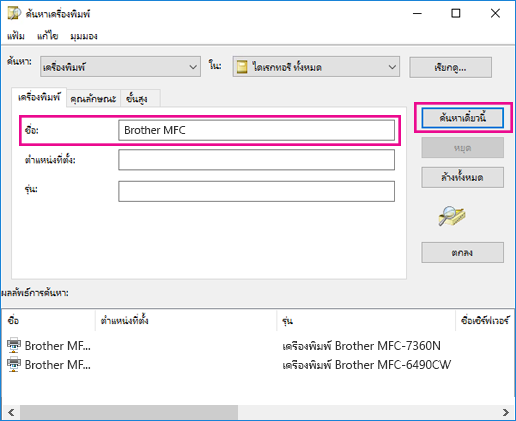This screenshot has width=516, height=421.
Task: Click the directory icon in the 'ใน' combo box
Action: 242,67
